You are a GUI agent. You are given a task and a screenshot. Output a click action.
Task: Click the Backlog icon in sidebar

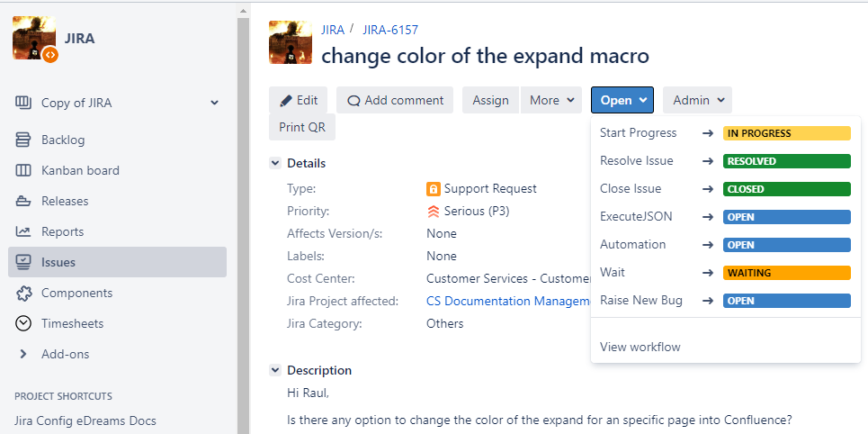coord(24,140)
